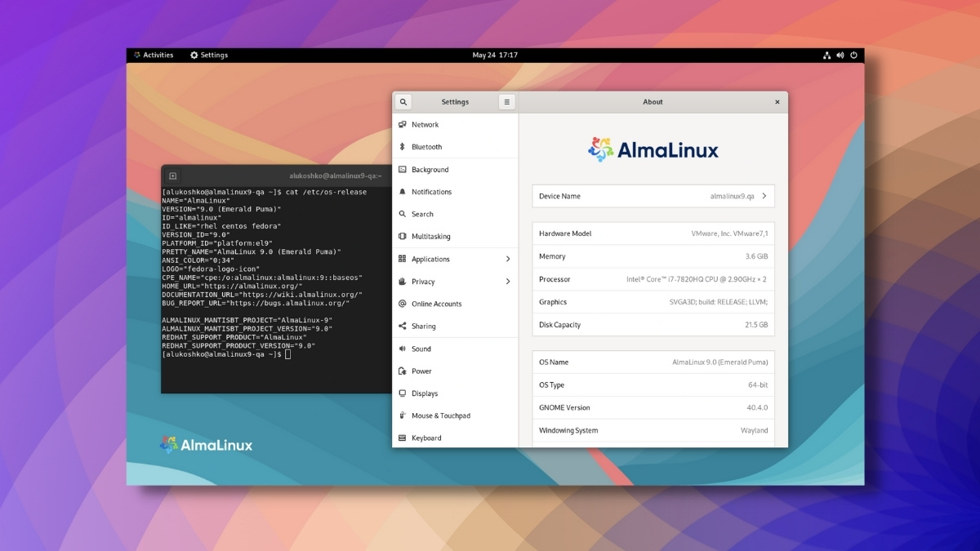Click Activities in the top bar
The image size is (980, 551).
155,55
